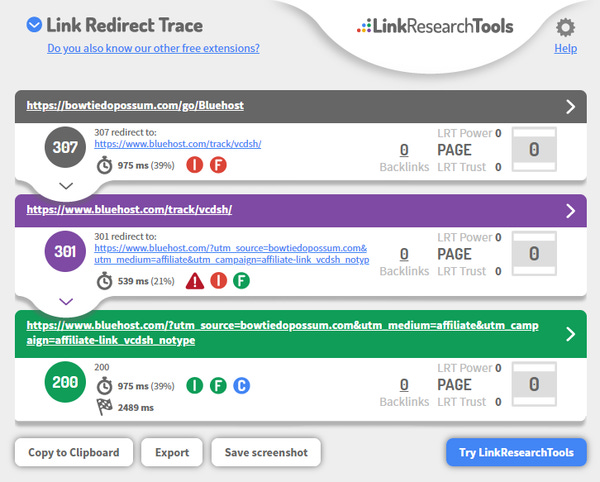This screenshot has height=482, width=600.
Task: Open 307 redirect target bluehost.com/track/vcdsh link
Action: point(178,144)
